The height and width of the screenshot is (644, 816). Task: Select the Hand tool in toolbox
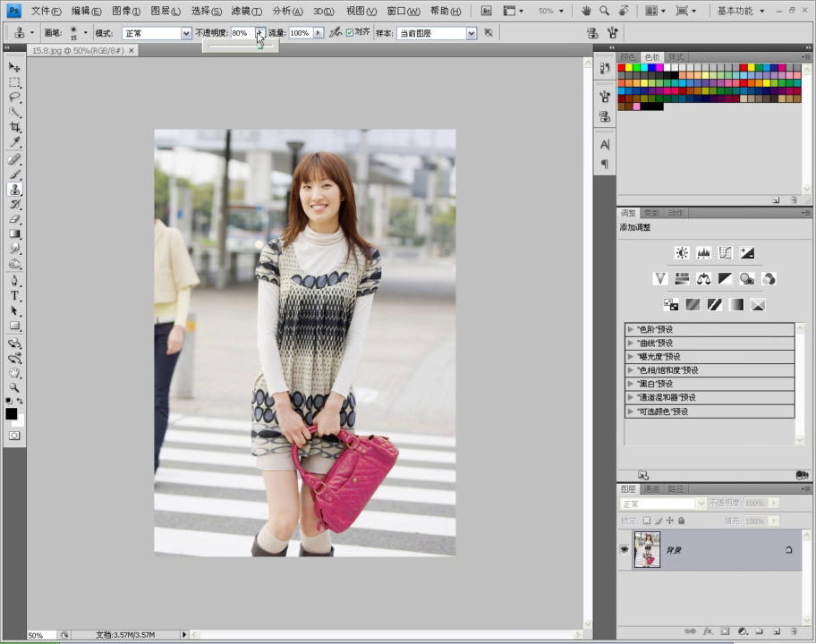14,373
